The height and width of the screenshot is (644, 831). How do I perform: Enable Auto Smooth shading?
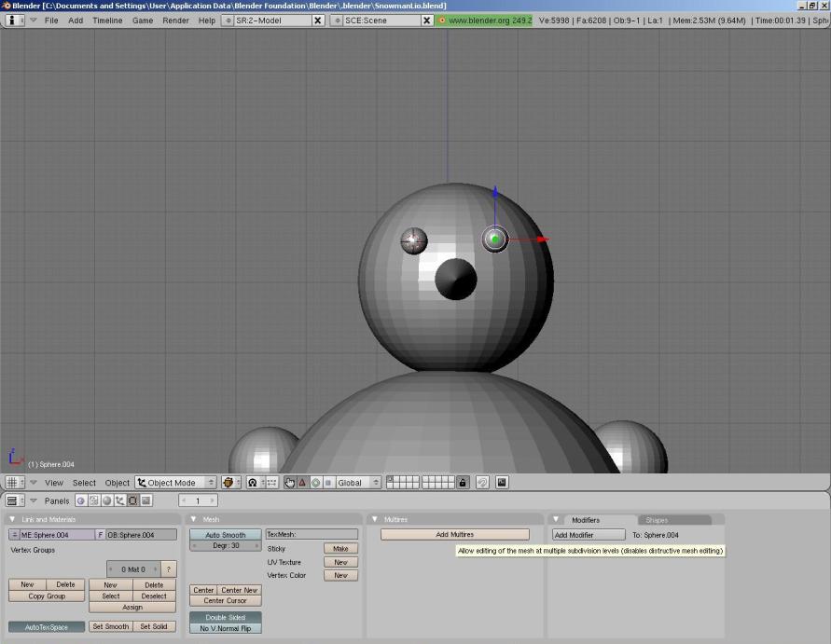click(x=225, y=535)
